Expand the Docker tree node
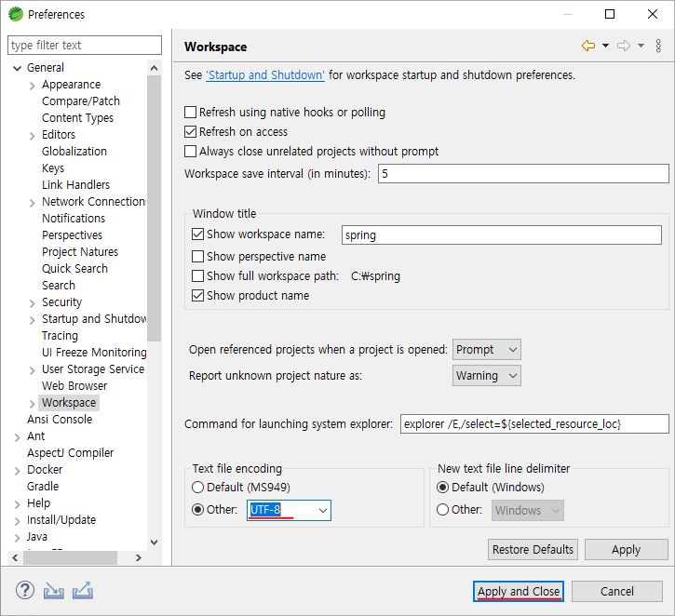The height and width of the screenshot is (616, 675). (17, 471)
